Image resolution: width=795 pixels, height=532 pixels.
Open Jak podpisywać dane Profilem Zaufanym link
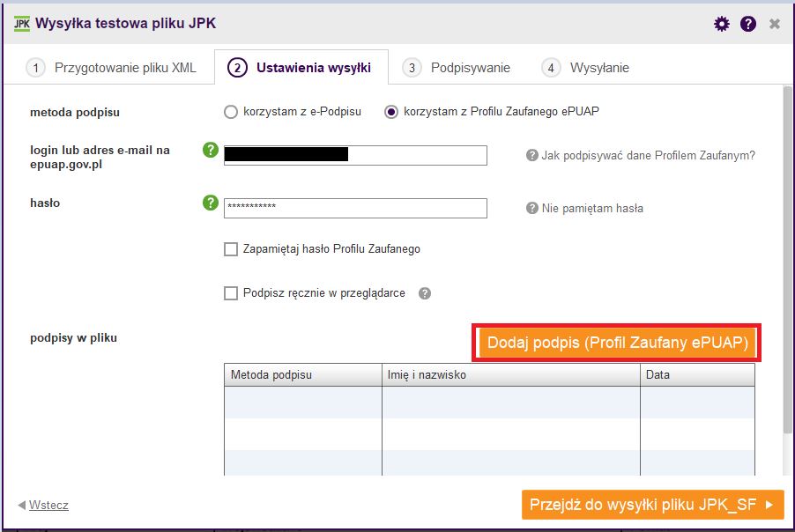tap(648, 156)
